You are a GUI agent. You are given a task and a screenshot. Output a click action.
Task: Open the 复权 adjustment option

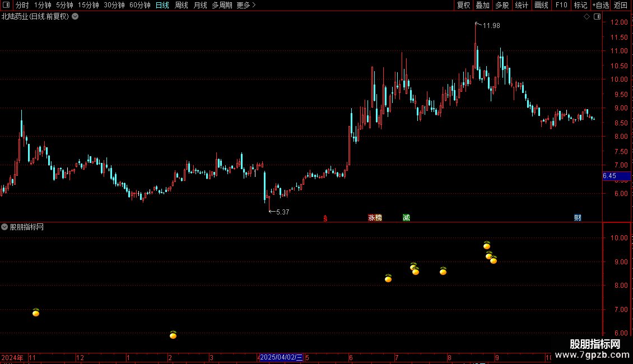click(x=463, y=5)
